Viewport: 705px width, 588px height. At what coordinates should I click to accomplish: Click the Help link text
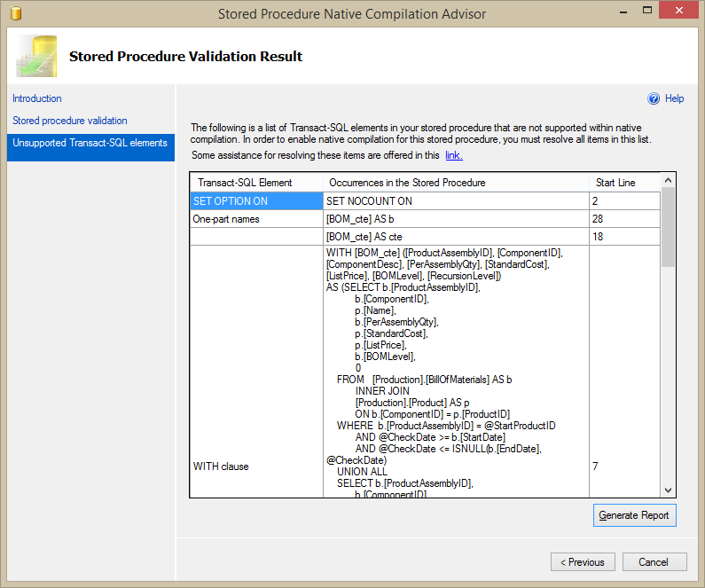tap(674, 98)
